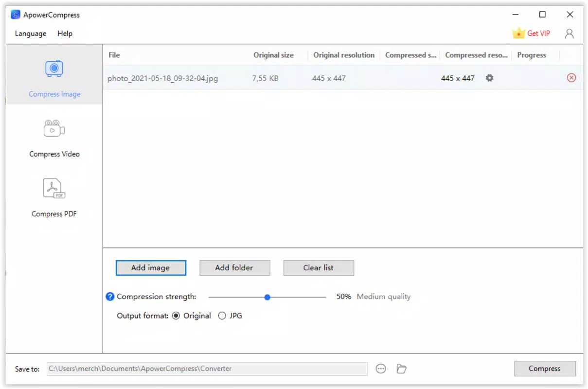This screenshot has height=389, width=588.
Task: Click the 50% strength value
Action: coord(343,297)
